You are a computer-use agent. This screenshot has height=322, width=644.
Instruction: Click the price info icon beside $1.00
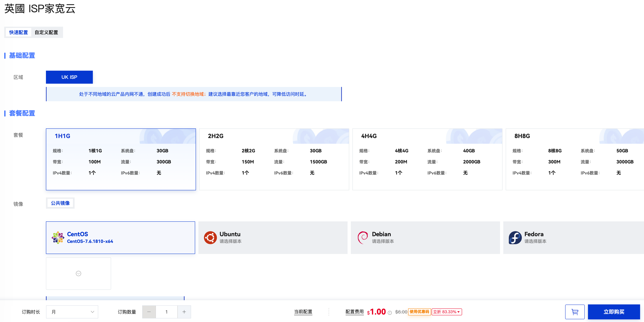coord(389,313)
